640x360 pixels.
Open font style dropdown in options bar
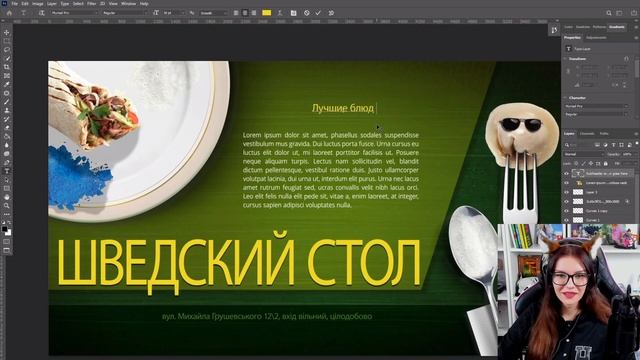click(124, 13)
